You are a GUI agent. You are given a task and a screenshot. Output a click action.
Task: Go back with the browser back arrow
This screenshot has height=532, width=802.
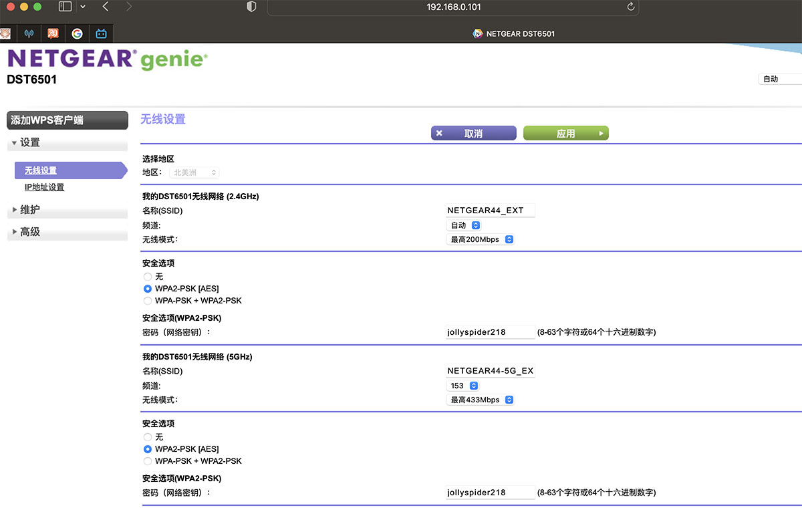click(x=106, y=7)
